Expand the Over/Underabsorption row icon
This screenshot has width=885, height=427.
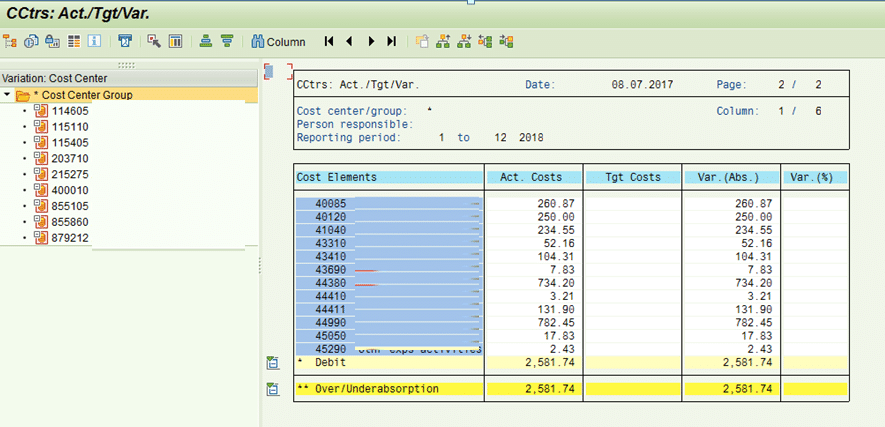pyautogui.click(x=272, y=389)
